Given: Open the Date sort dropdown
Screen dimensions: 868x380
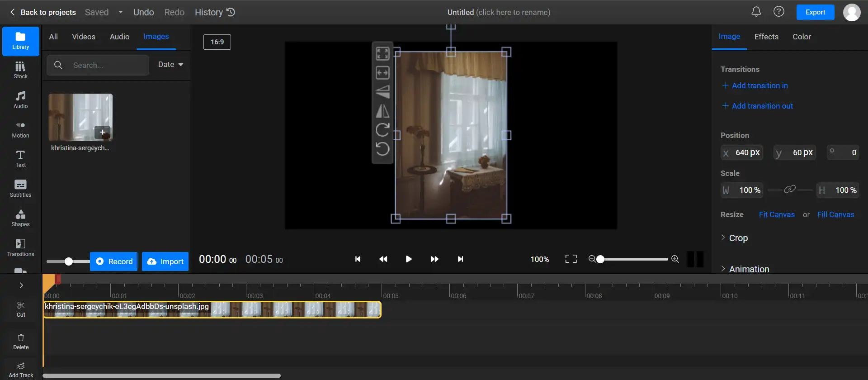Looking at the screenshot, I should point(170,65).
